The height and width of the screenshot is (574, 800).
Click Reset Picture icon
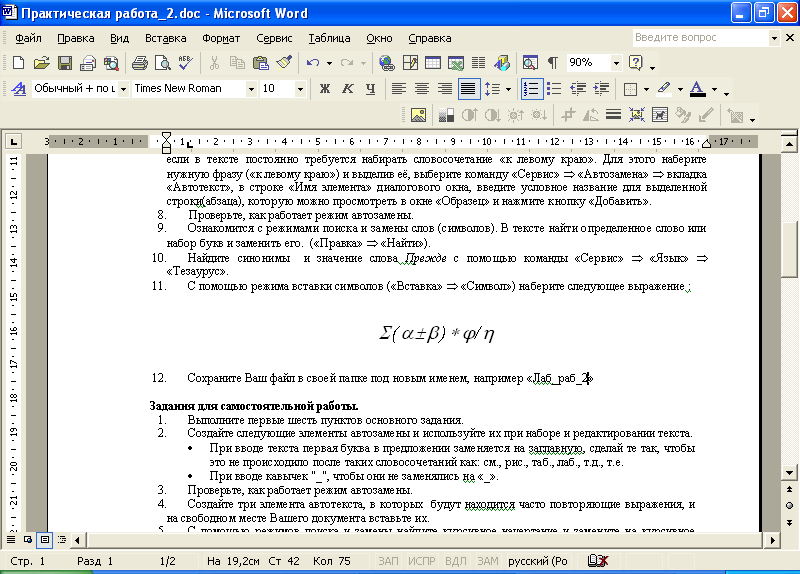coord(735,115)
